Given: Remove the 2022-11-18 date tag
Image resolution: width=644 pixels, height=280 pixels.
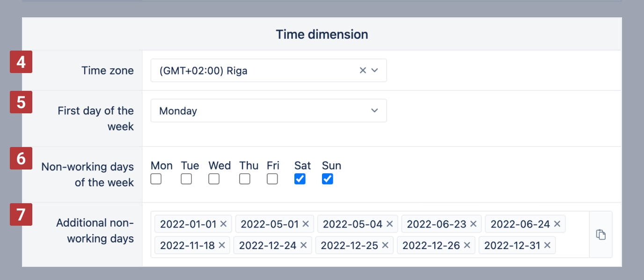Looking at the screenshot, I should tap(222, 245).
